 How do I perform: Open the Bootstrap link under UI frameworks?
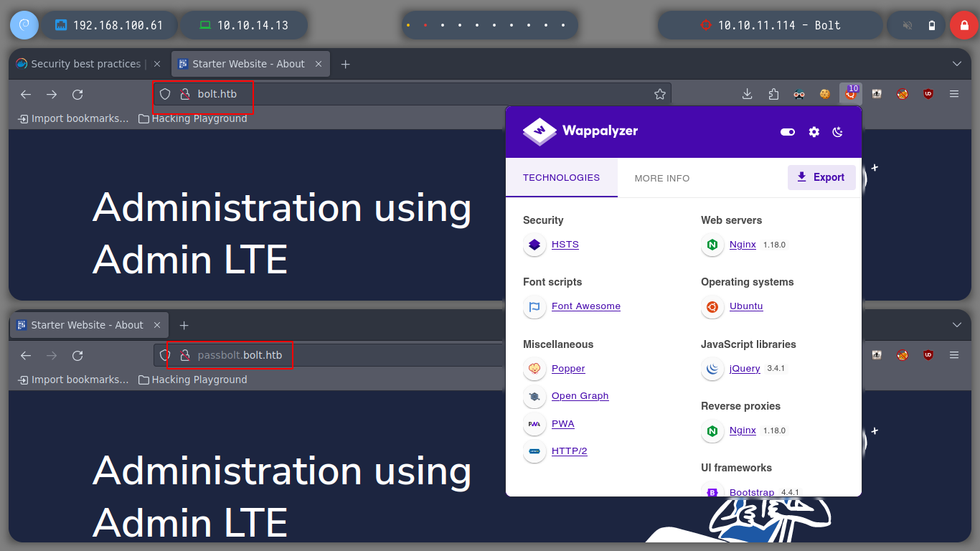coord(752,492)
